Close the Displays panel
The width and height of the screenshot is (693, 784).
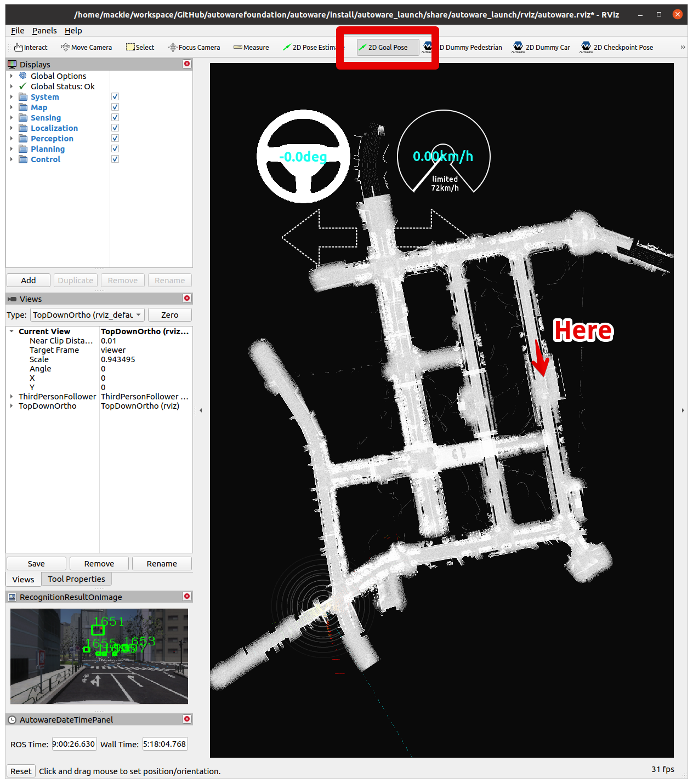tap(187, 64)
